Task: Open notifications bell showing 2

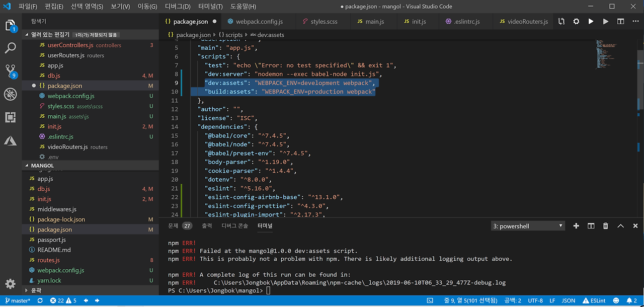Action: (632, 301)
